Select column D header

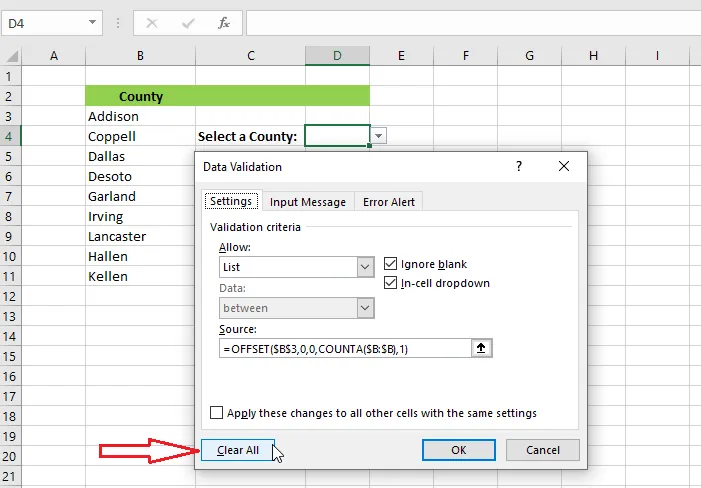coord(338,56)
